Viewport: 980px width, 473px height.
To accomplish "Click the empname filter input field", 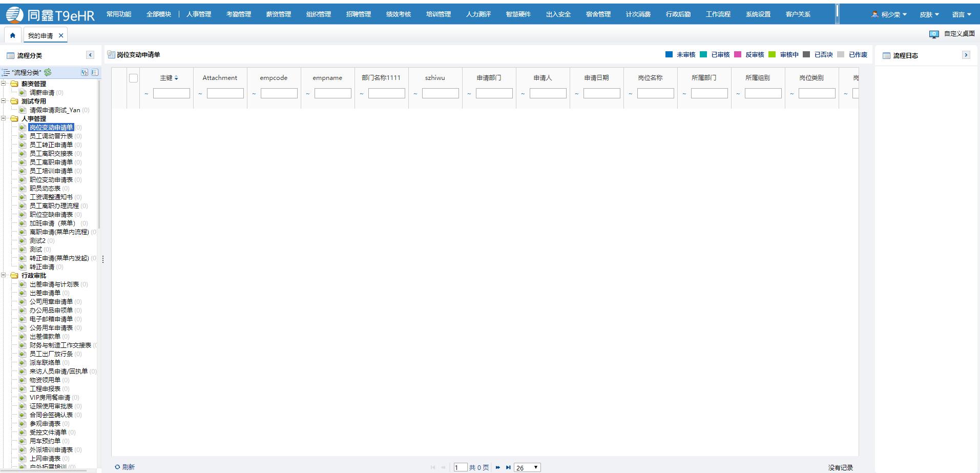I will tap(332, 93).
